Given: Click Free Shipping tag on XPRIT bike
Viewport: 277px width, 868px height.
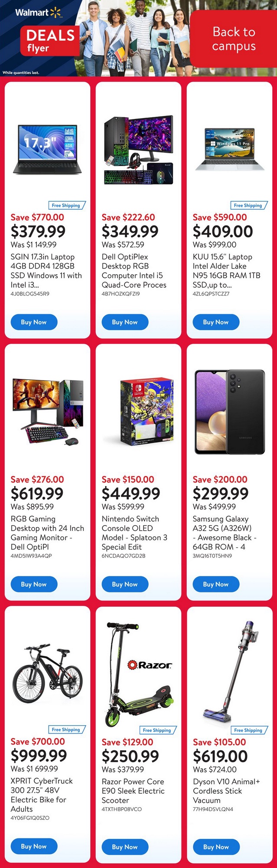Looking at the screenshot, I should tap(67, 730).
